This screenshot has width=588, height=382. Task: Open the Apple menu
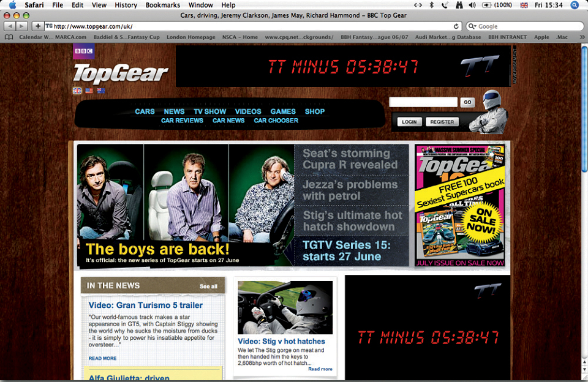click(12, 5)
